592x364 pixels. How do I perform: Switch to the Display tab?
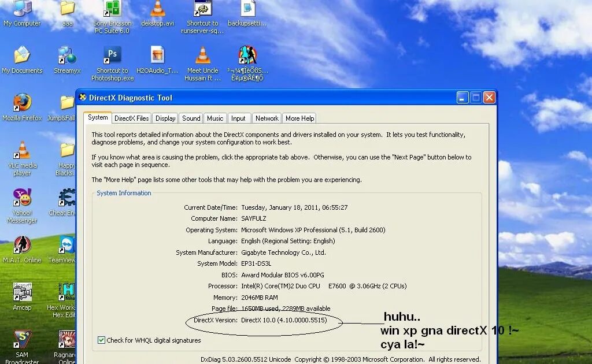pyautogui.click(x=165, y=118)
